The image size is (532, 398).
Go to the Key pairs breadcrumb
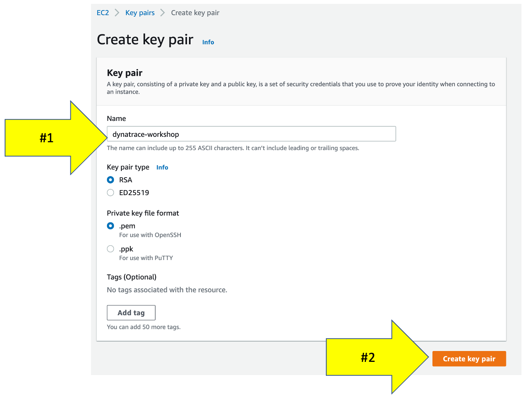pos(140,13)
